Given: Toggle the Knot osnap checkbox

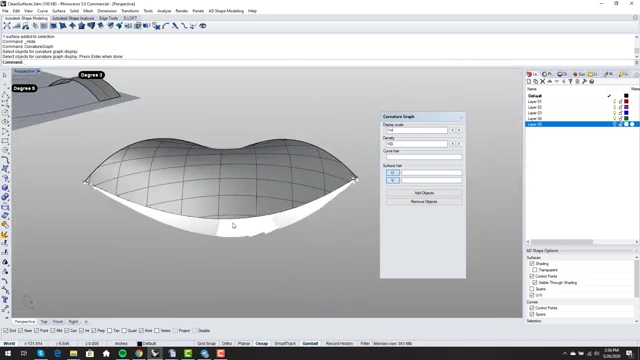Looking at the screenshot, I should [x=141, y=331].
